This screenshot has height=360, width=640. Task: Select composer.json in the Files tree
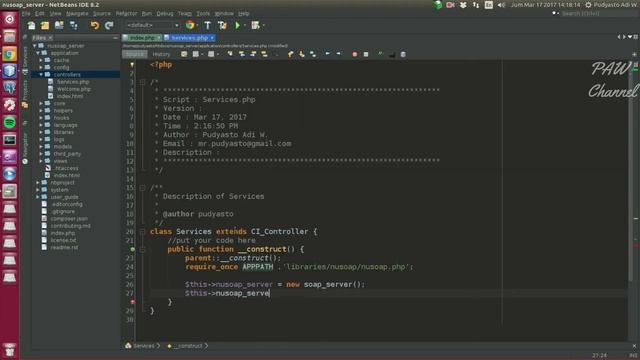[x=69, y=218]
